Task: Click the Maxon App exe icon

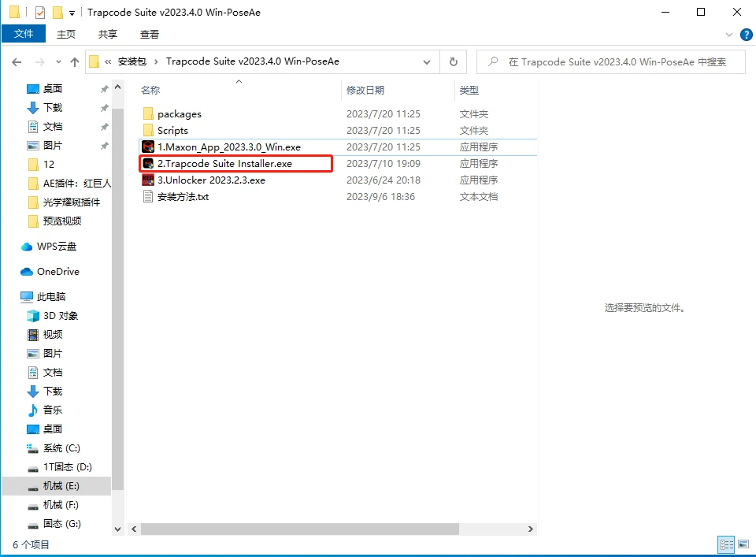Action: [148, 147]
